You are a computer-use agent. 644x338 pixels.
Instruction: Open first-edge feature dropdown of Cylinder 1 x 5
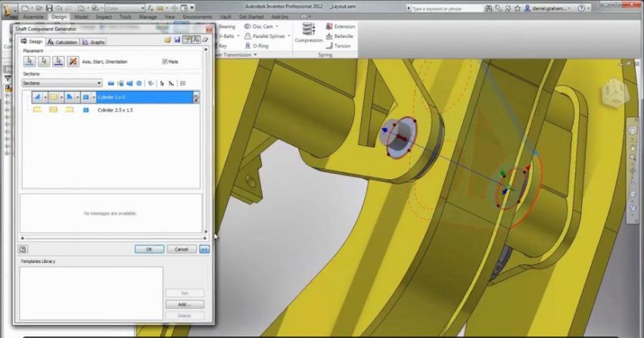point(45,98)
